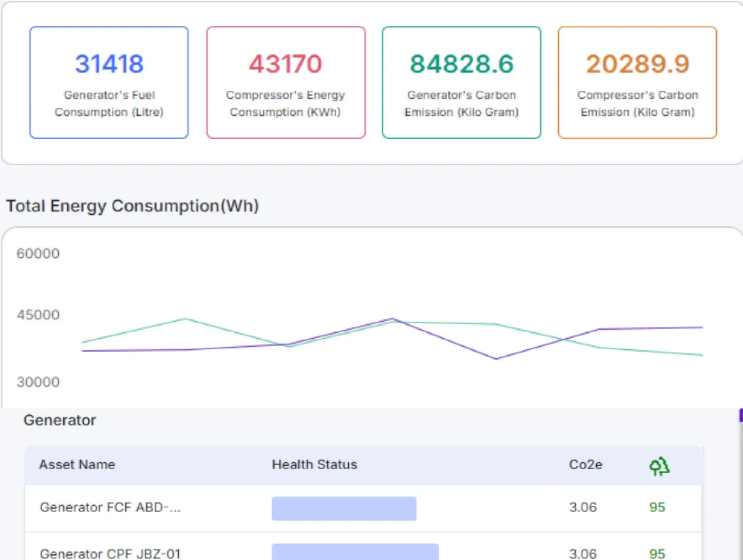
Task: Click the tree count value 95 for Generator FCF
Action: [658, 507]
